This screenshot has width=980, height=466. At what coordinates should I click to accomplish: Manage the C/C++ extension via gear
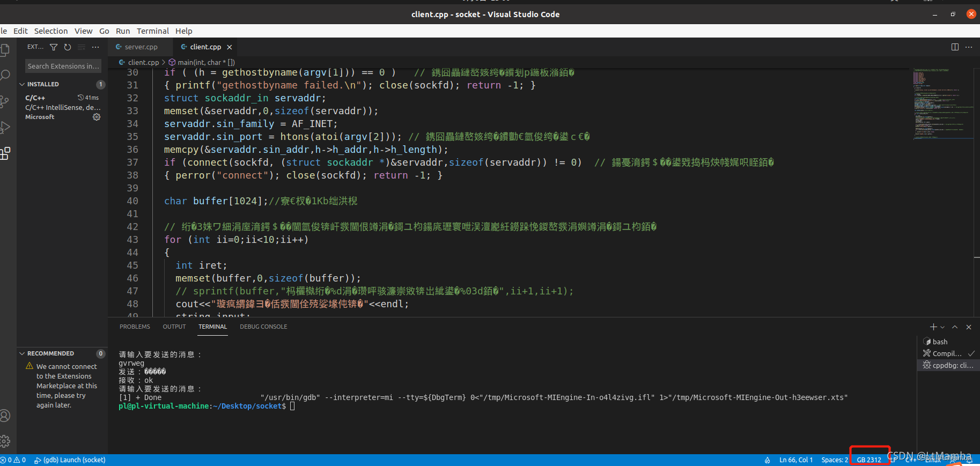97,117
